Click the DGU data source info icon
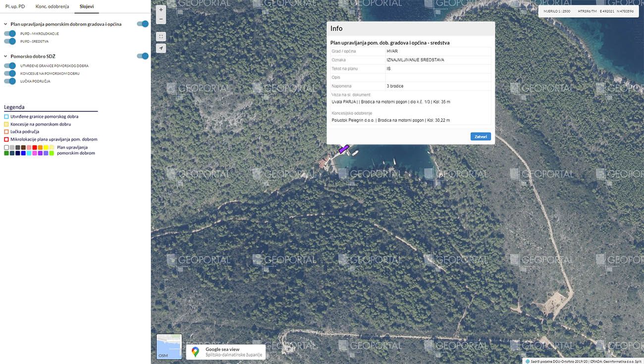 [528, 361]
